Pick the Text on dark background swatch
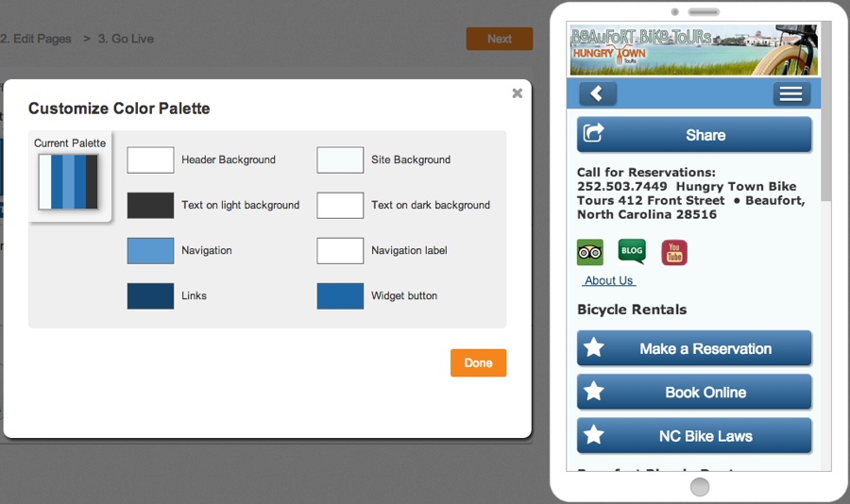The height and width of the screenshot is (504, 850). tap(340, 206)
